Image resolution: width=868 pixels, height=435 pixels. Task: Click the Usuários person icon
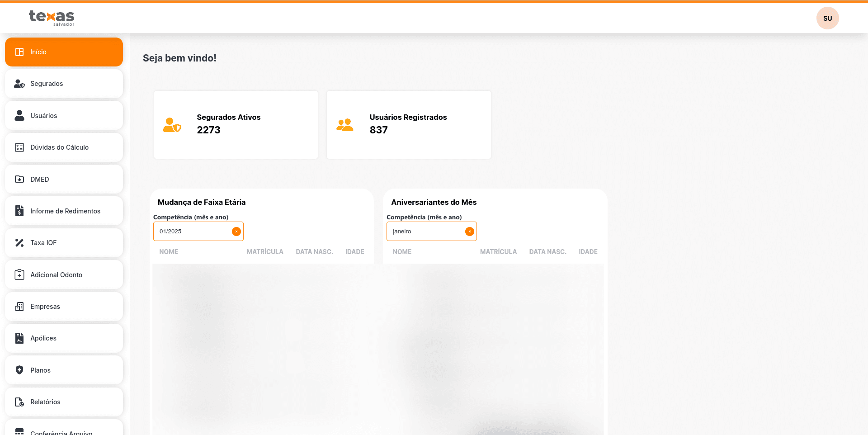tap(19, 116)
